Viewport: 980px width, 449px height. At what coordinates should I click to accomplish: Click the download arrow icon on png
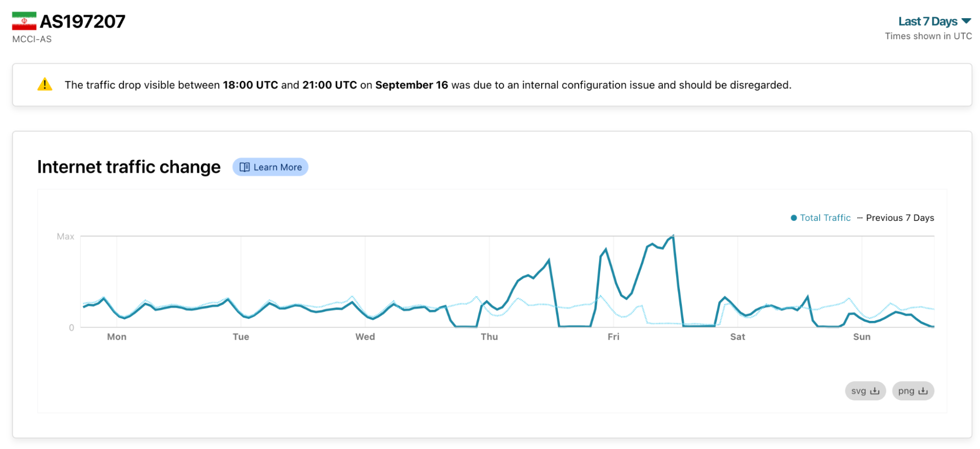[x=923, y=391]
